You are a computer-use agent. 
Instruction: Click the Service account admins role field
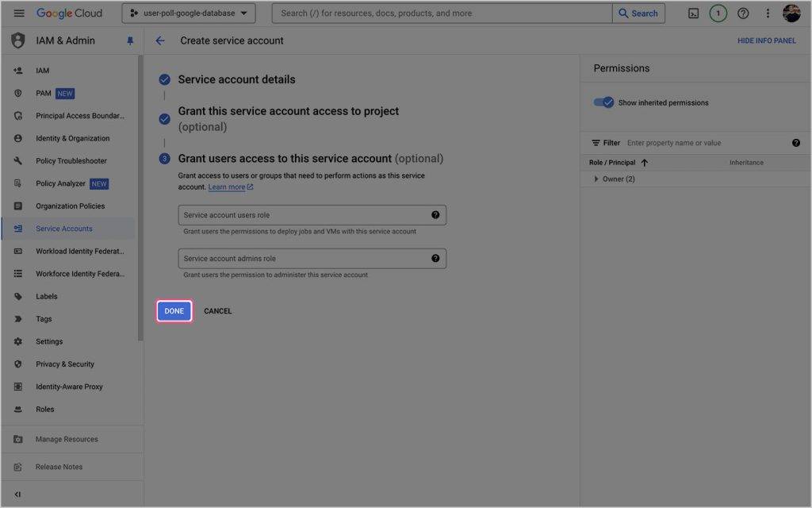312,259
